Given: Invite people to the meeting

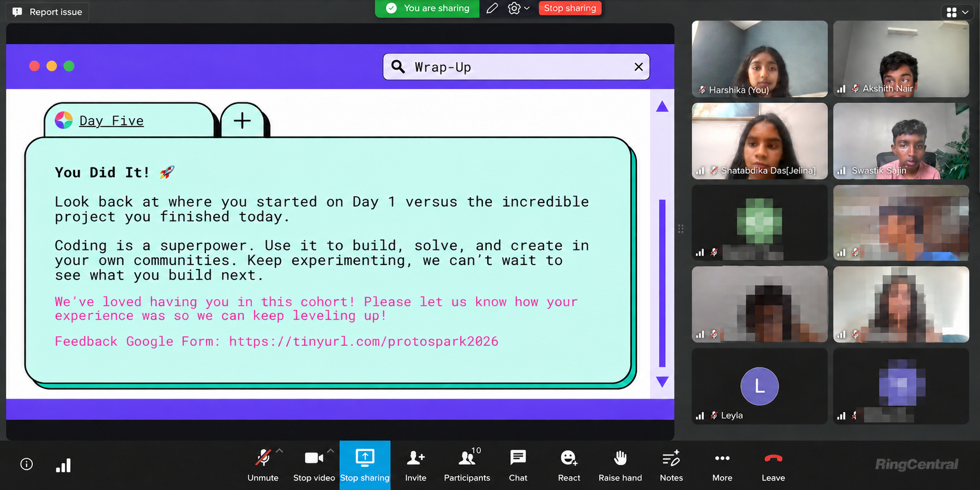Looking at the screenshot, I should [415, 465].
